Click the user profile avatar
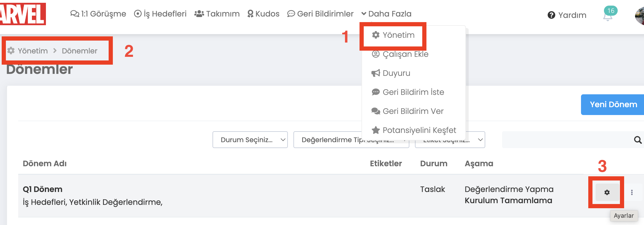 640,16
